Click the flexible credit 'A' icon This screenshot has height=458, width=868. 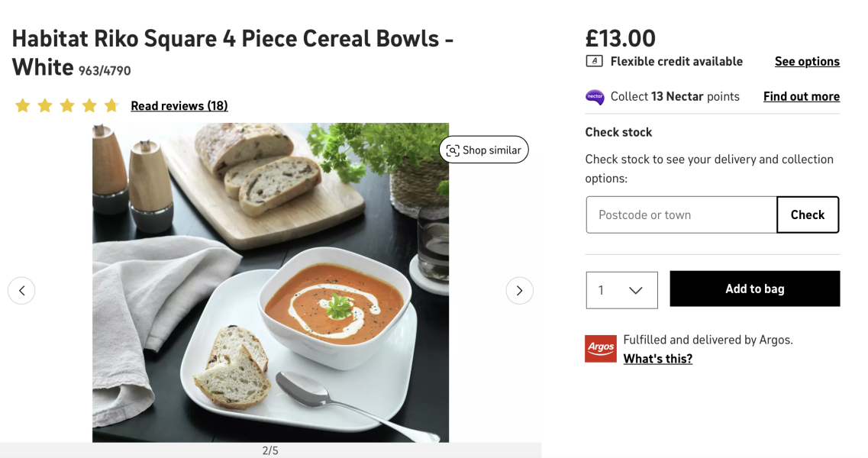(594, 61)
